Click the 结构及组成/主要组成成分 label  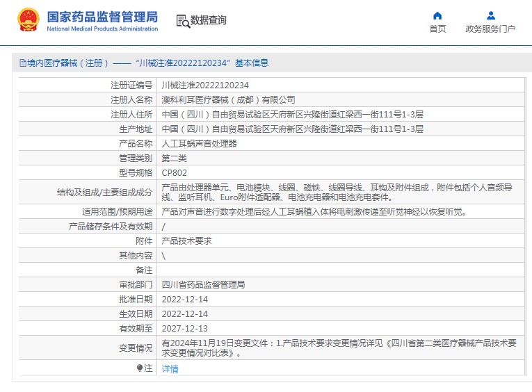click(x=104, y=193)
